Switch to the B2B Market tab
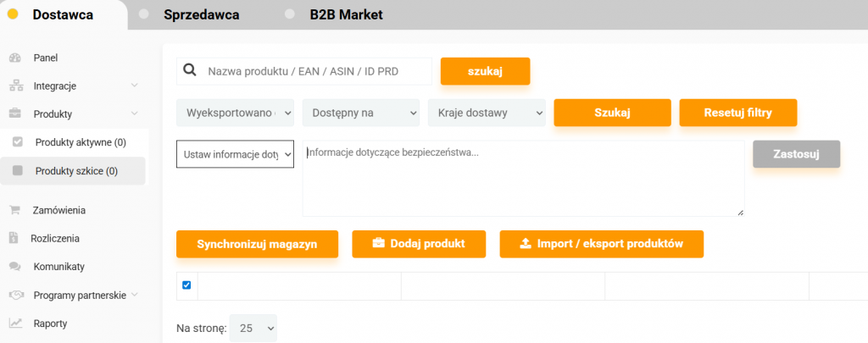 pos(346,14)
